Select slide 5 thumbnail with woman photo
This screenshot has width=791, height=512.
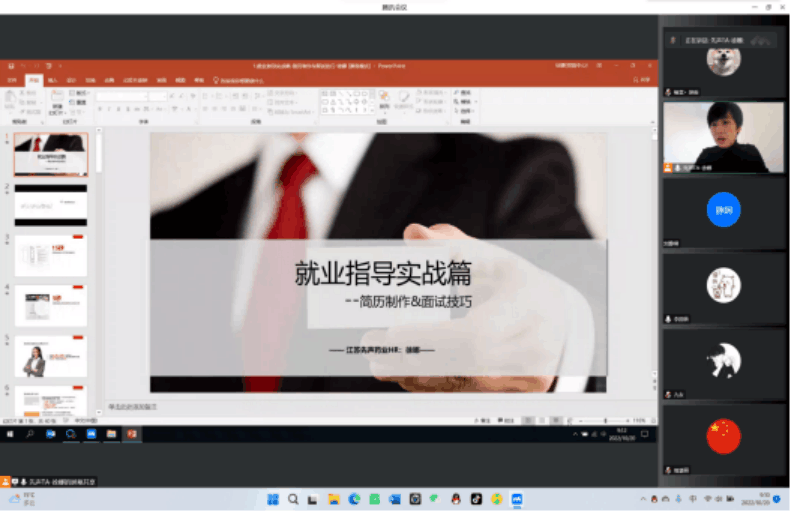50,356
